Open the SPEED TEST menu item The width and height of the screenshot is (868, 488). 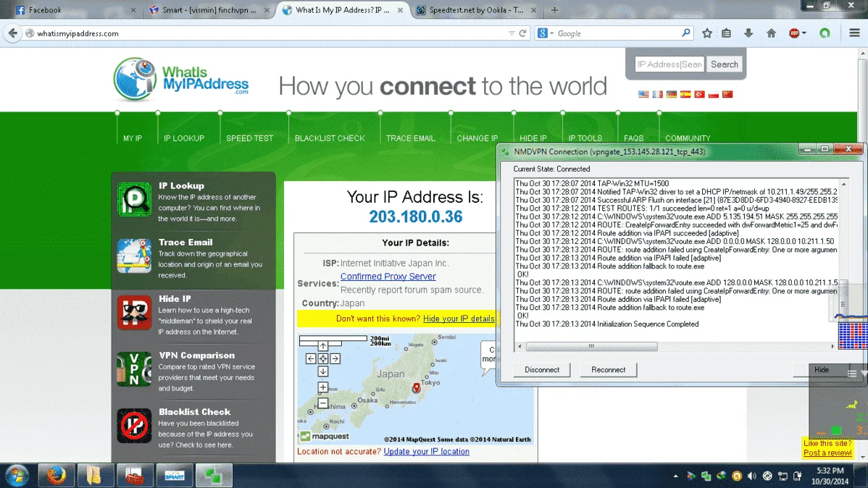pos(250,138)
